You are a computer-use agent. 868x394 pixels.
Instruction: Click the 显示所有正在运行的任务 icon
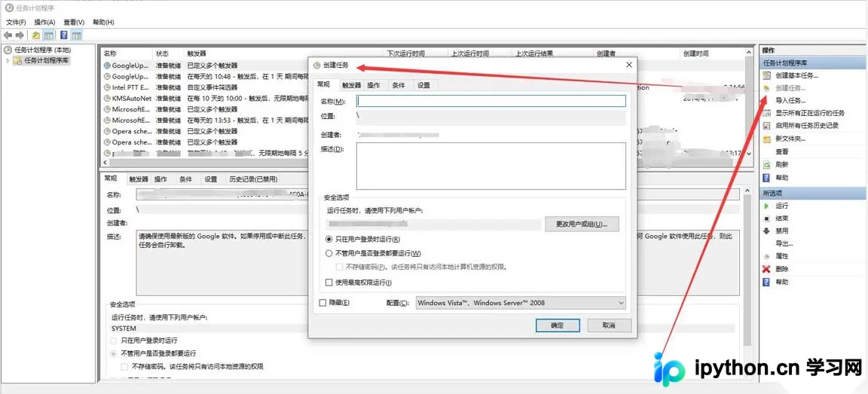767,113
